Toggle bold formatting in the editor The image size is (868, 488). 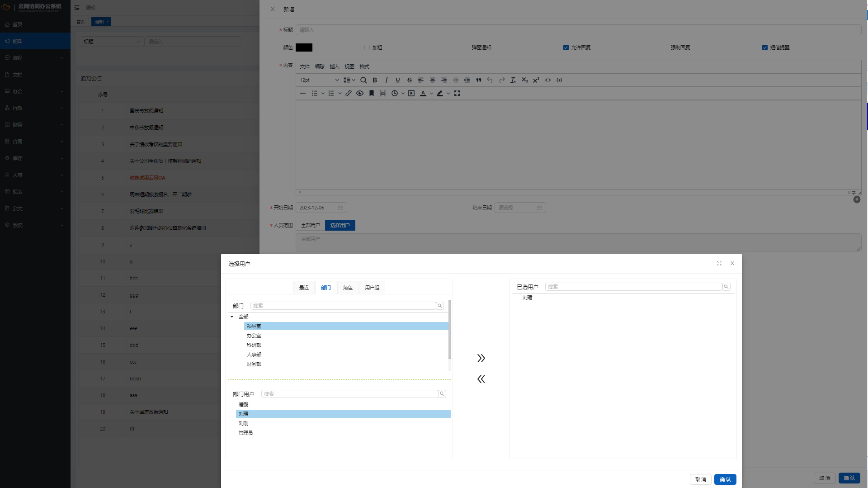pyautogui.click(x=375, y=80)
